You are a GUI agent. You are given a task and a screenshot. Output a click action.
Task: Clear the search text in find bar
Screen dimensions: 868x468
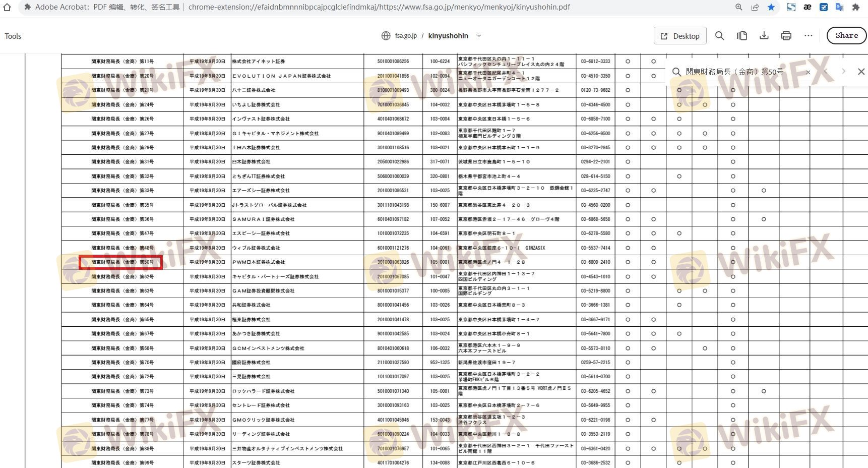(808, 72)
